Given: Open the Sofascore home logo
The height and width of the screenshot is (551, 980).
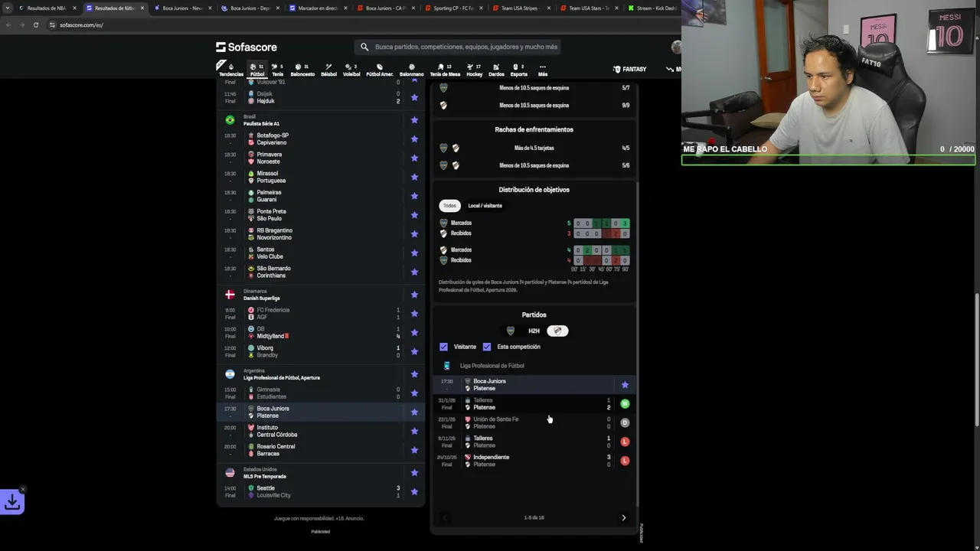Looking at the screenshot, I should (x=247, y=47).
